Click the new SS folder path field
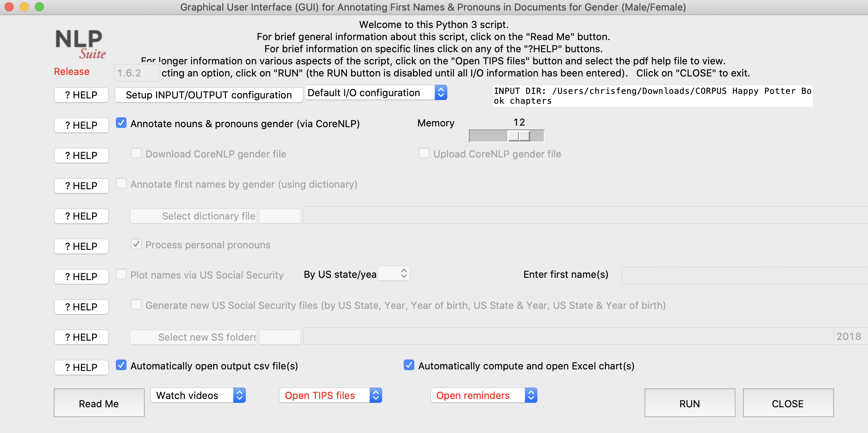Screen dimensions: 868x433 [x=567, y=336]
